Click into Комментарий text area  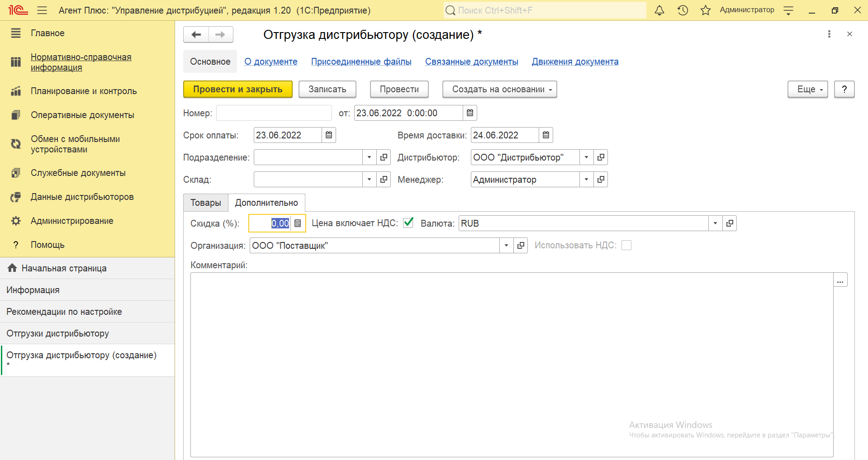pyautogui.click(x=512, y=365)
